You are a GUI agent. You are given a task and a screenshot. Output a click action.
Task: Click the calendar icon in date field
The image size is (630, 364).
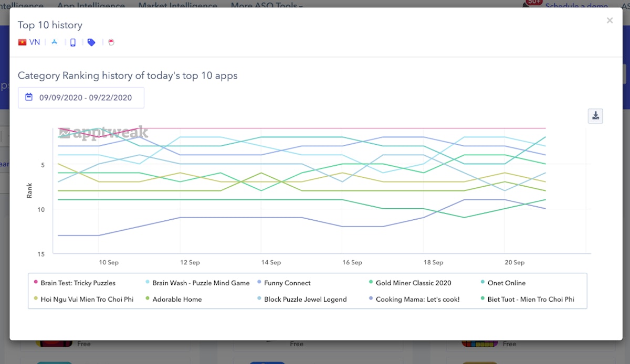pos(29,97)
